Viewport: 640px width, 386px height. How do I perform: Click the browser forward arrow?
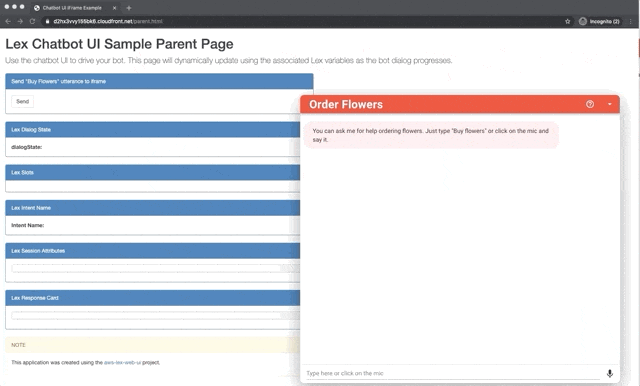point(20,21)
